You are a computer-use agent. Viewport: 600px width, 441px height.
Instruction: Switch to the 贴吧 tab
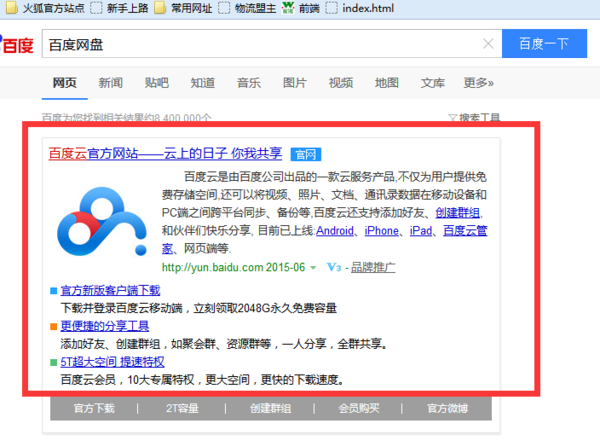tap(157, 83)
